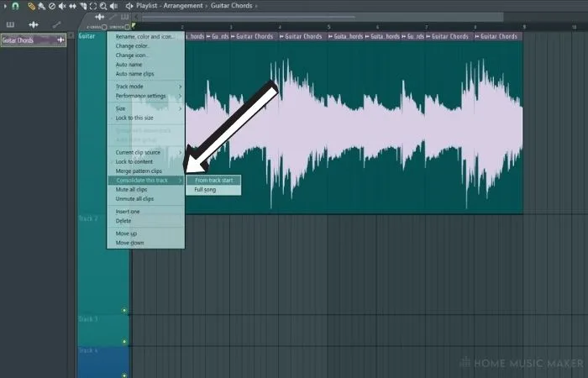Select the Draw pencil tool
The height and width of the screenshot is (378, 588).
[x=32, y=6]
